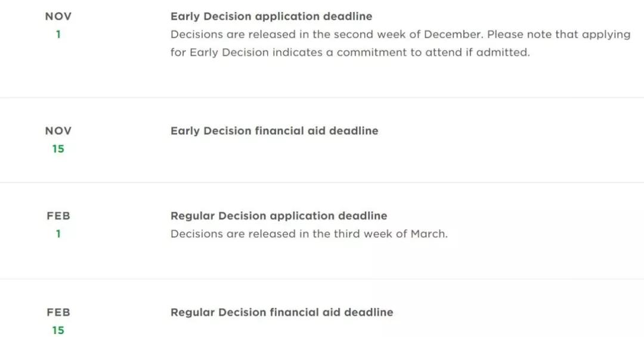Viewport: 644px width, 337px height.
Task: Click the FEB month label above 15
Action: 58,313
